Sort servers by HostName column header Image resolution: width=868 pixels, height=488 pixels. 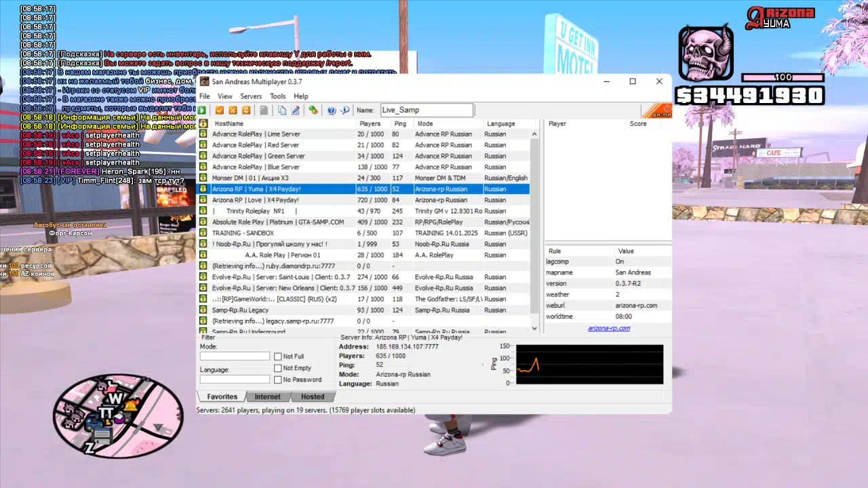[x=283, y=124]
